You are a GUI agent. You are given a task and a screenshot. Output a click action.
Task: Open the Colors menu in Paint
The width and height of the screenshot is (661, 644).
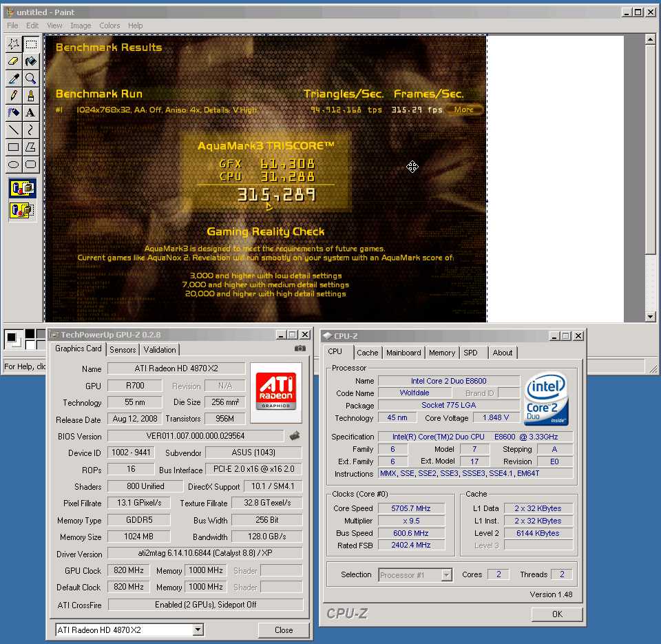pyautogui.click(x=109, y=25)
